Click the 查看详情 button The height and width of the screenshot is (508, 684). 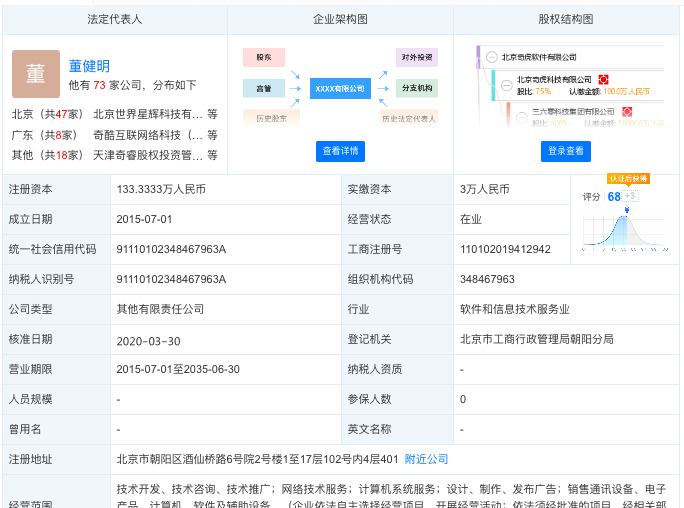coord(340,151)
